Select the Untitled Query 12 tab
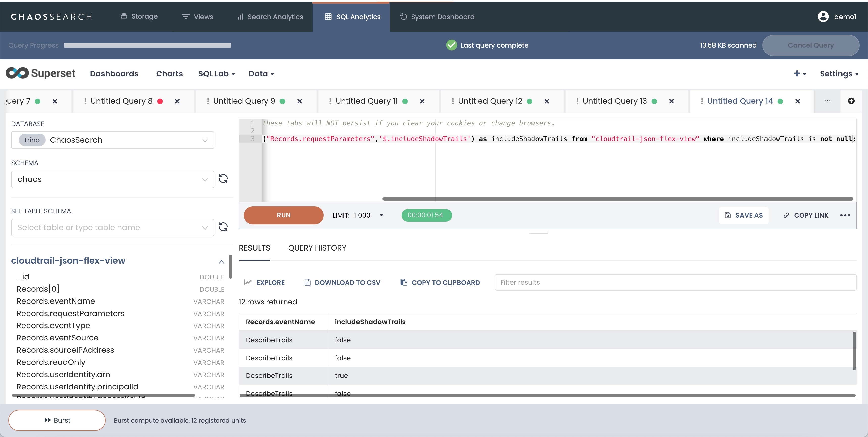 (x=490, y=101)
